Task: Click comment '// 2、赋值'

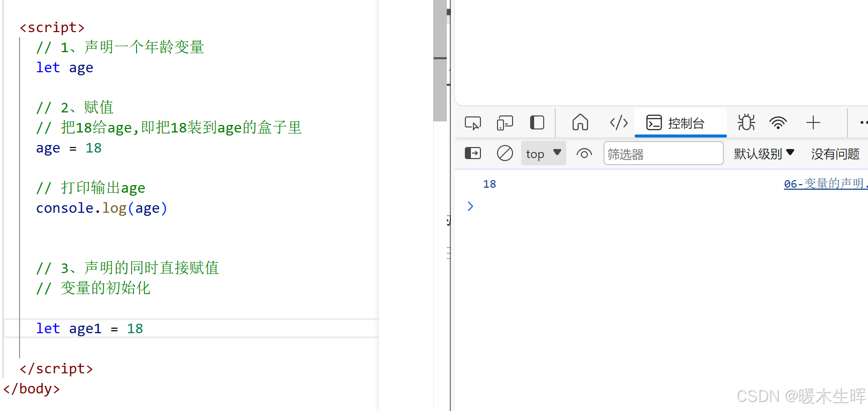Action: 75,107
